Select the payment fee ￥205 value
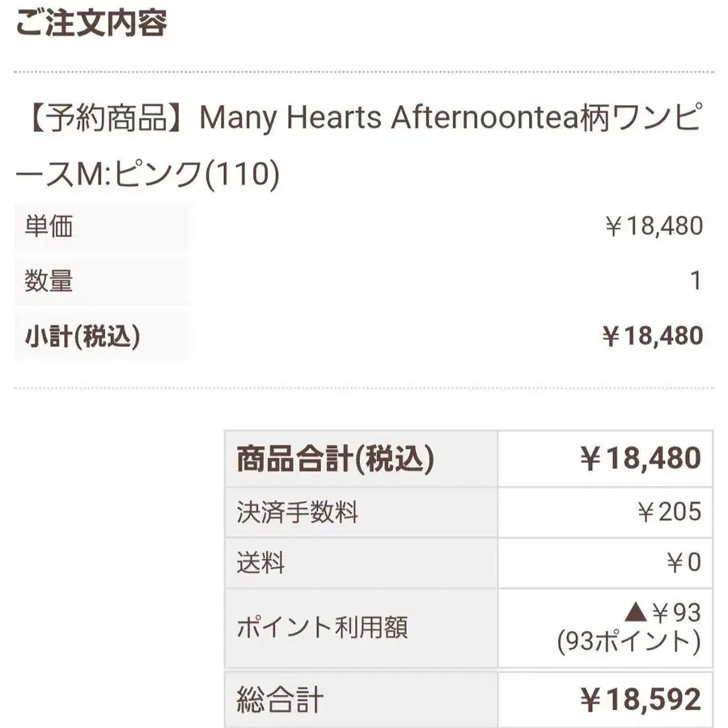The image size is (728, 728). click(669, 512)
